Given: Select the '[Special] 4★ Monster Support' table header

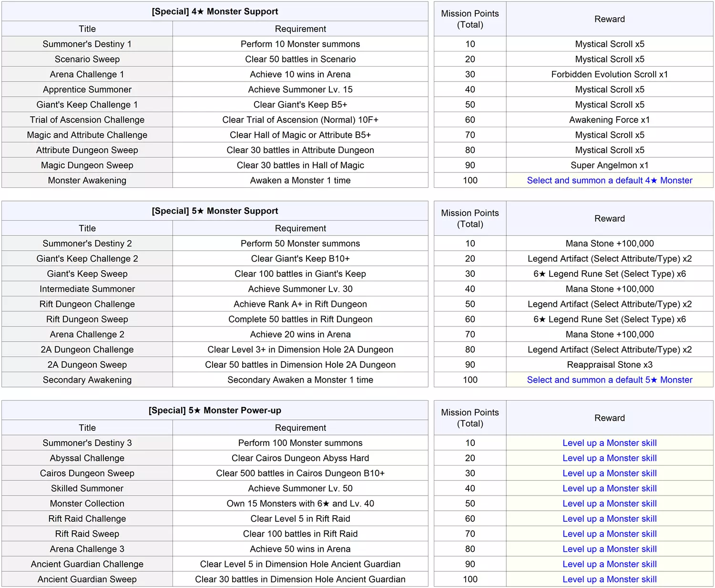Looking at the screenshot, I should (214, 11).
